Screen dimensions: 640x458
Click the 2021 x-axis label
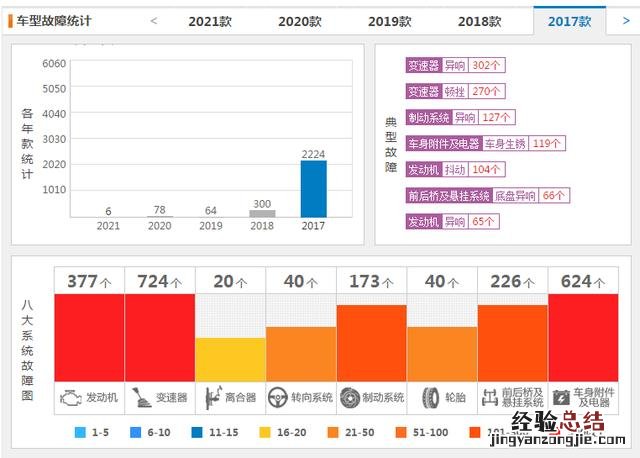(108, 226)
